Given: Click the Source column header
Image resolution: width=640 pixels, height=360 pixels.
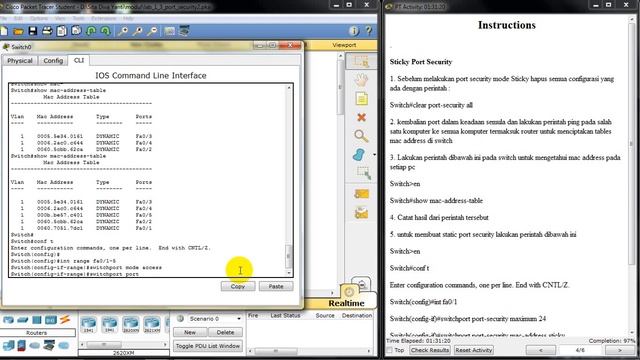Looking at the screenshot, I should (325, 316).
